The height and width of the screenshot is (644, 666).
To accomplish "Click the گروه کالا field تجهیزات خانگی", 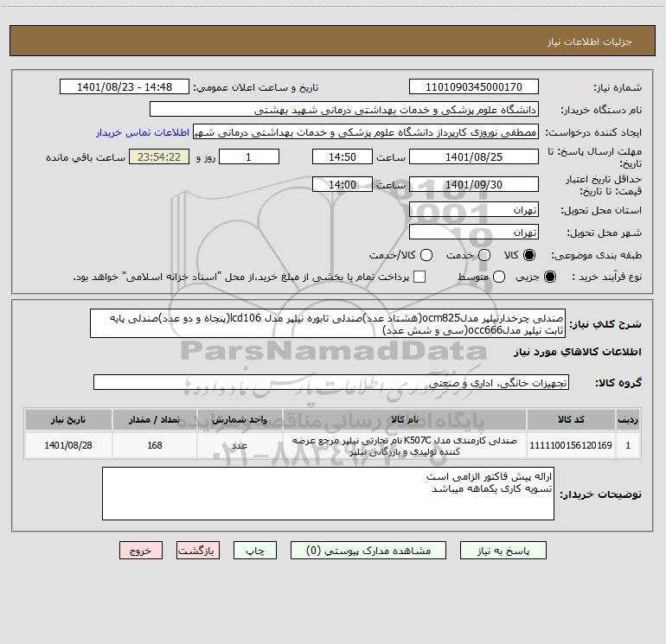I will click(x=331, y=382).
